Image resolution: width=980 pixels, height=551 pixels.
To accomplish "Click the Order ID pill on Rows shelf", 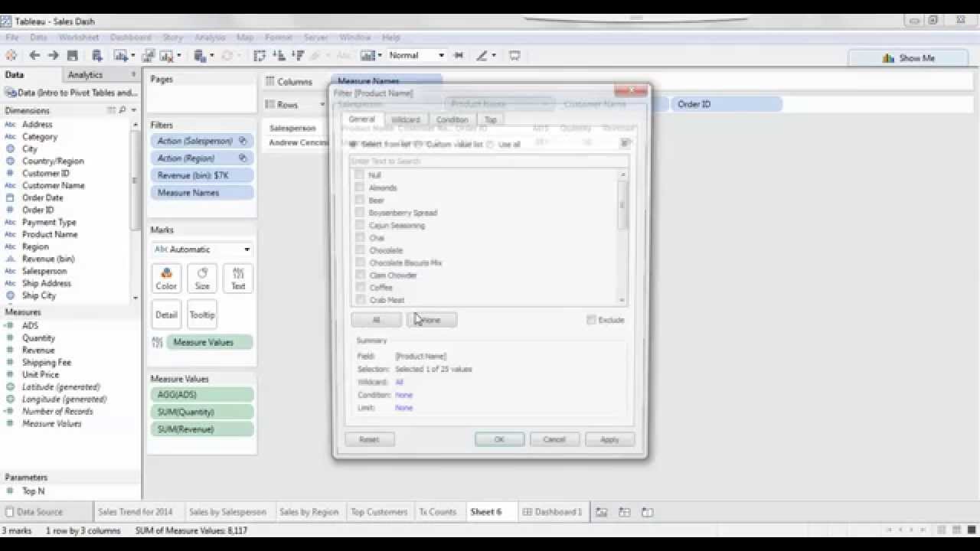I will pyautogui.click(x=726, y=104).
